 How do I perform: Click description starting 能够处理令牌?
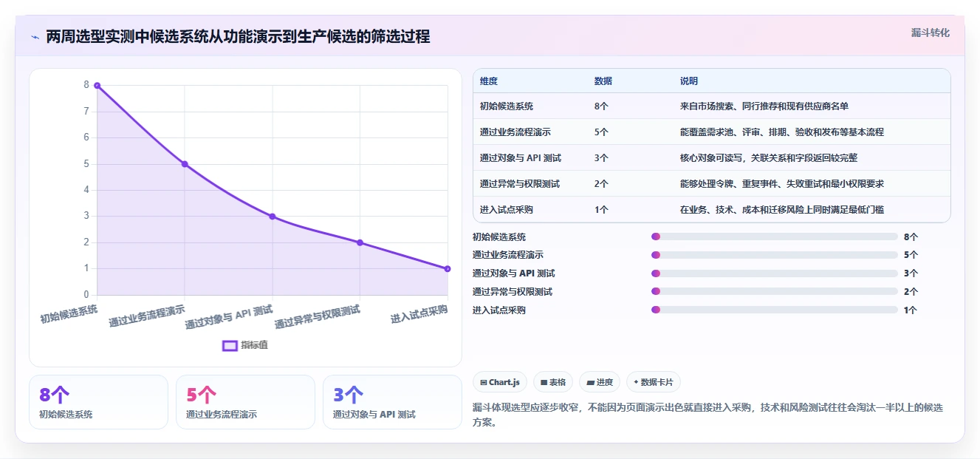point(782,184)
